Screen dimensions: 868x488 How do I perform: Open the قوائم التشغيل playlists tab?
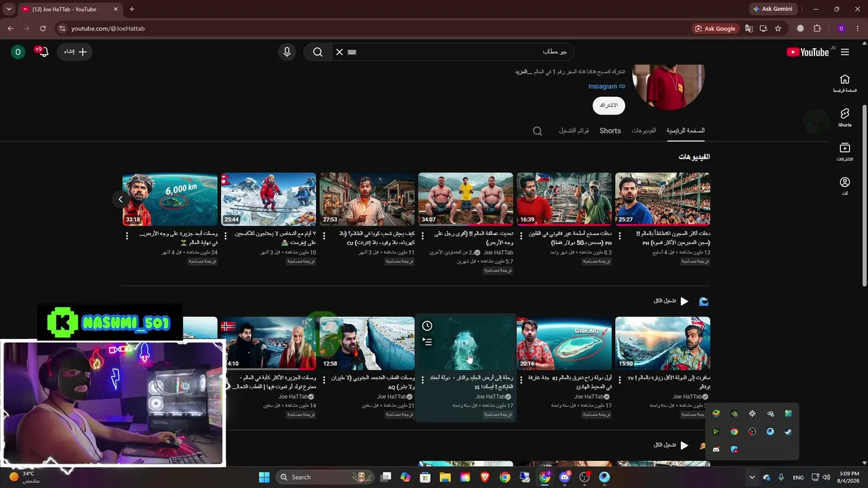coord(574,131)
